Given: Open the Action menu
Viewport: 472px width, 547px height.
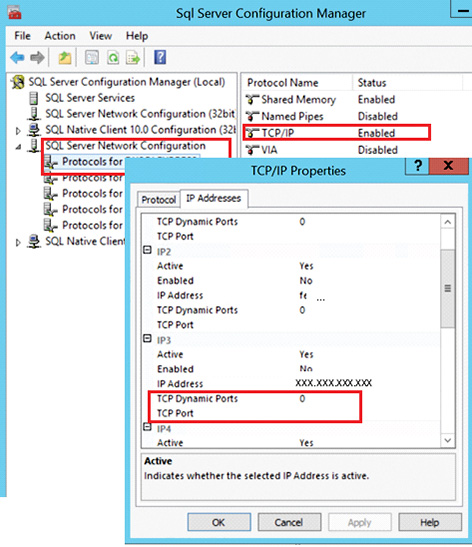Looking at the screenshot, I should [60, 36].
